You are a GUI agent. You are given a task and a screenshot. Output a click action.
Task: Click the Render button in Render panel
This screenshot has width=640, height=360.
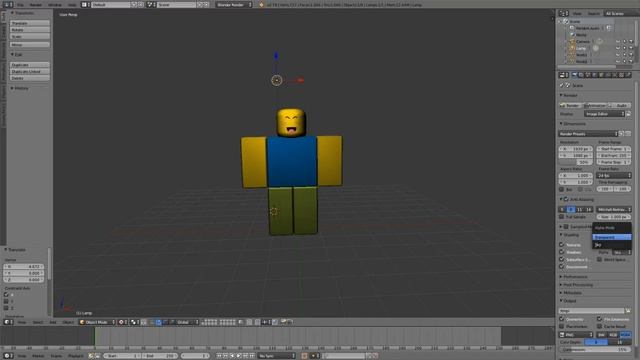[571, 105]
